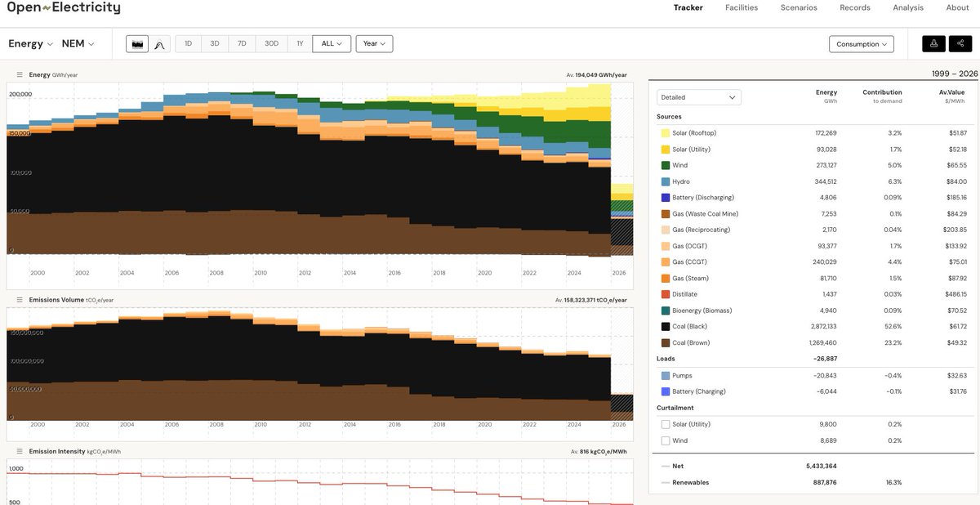The image size is (980, 505).
Task: Go to the Scenarios tab
Action: (x=799, y=7)
